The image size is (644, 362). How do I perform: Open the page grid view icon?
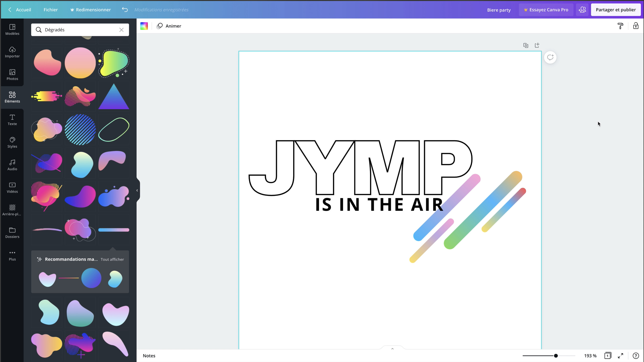[x=608, y=355]
